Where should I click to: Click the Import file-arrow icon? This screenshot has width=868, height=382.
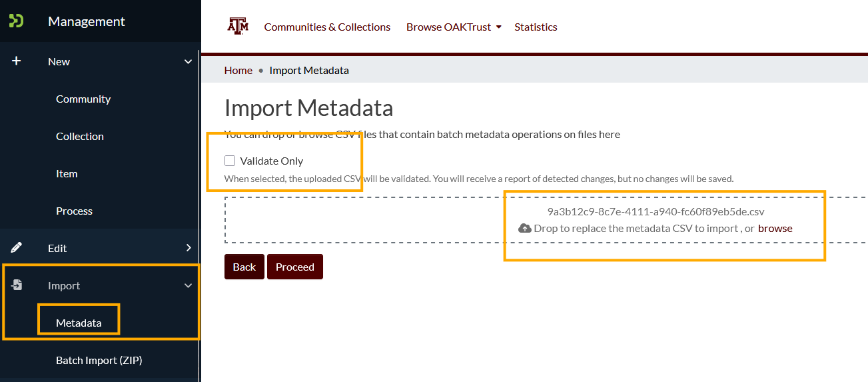pos(17,285)
